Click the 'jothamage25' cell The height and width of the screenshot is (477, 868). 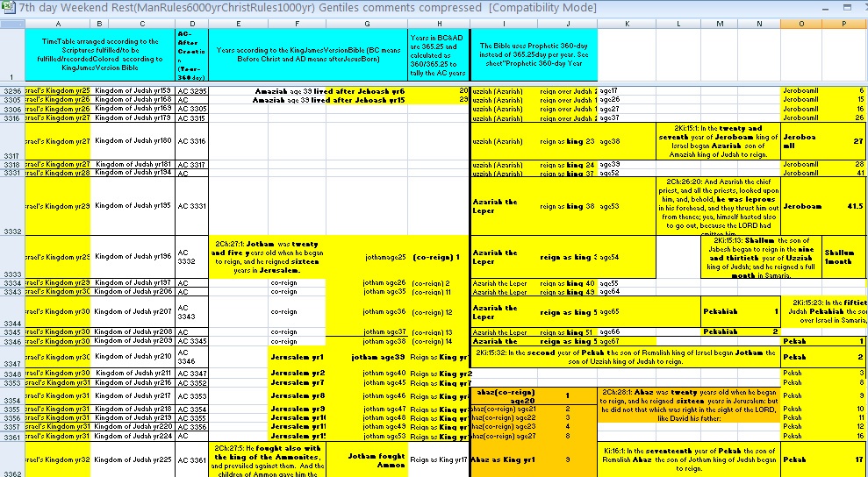click(x=367, y=257)
